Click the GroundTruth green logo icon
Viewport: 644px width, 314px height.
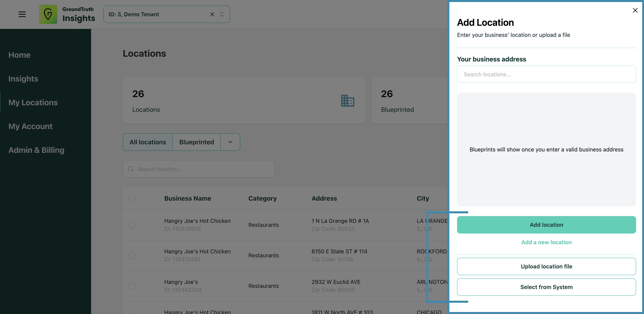[x=48, y=14]
